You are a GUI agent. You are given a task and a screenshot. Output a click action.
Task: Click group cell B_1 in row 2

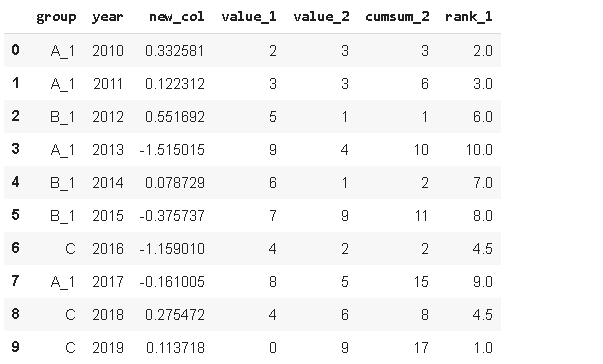point(63,117)
